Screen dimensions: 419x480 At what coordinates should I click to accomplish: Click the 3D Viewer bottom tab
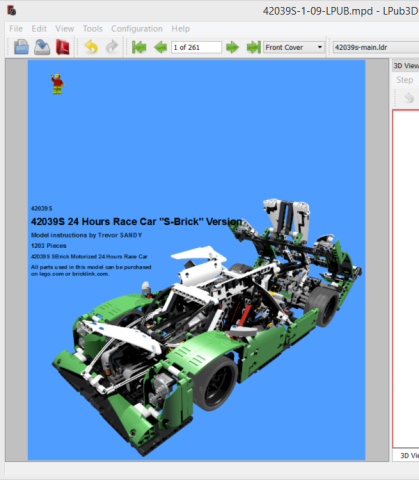tap(409, 456)
